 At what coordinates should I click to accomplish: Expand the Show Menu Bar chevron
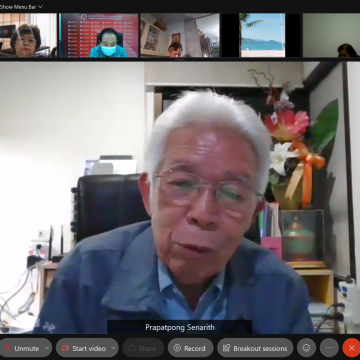click(40, 7)
